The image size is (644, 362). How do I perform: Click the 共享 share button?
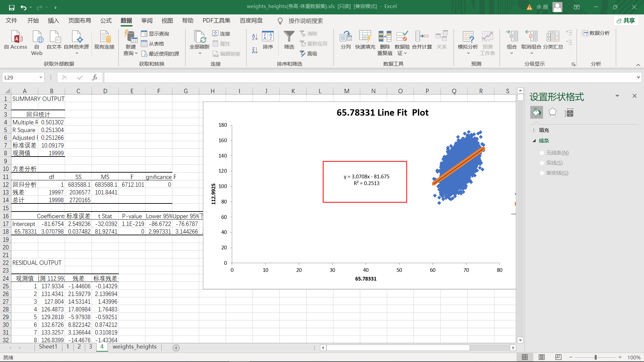click(626, 21)
